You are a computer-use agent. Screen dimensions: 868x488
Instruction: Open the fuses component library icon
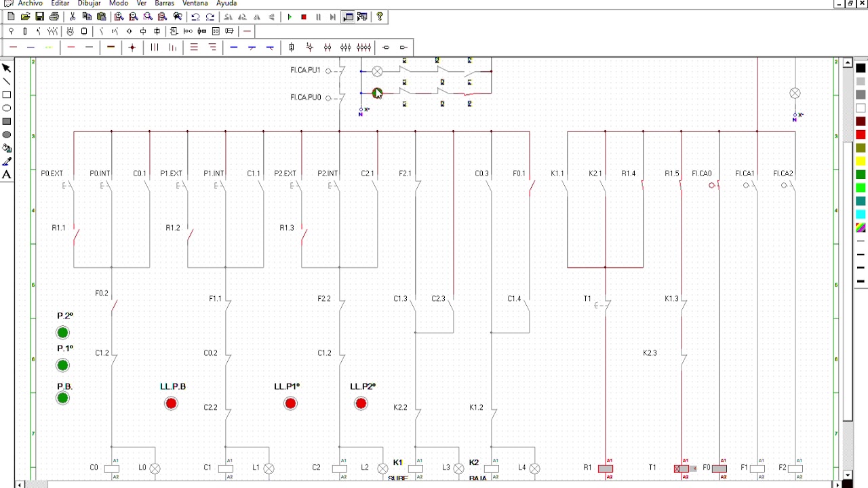pyautogui.click(x=25, y=31)
